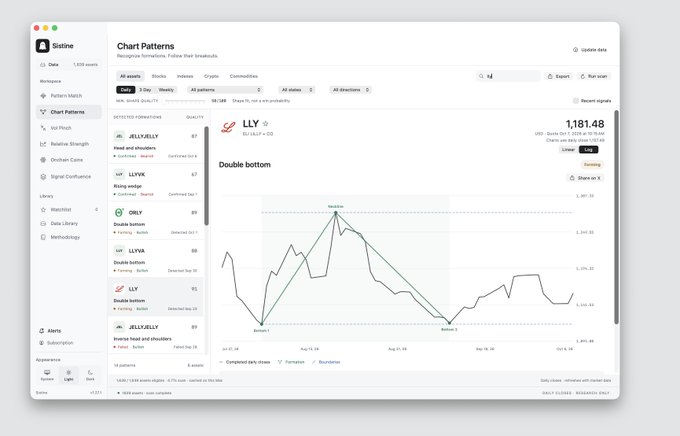
Task: Click the ORLY green logo icon
Action: tap(119, 213)
